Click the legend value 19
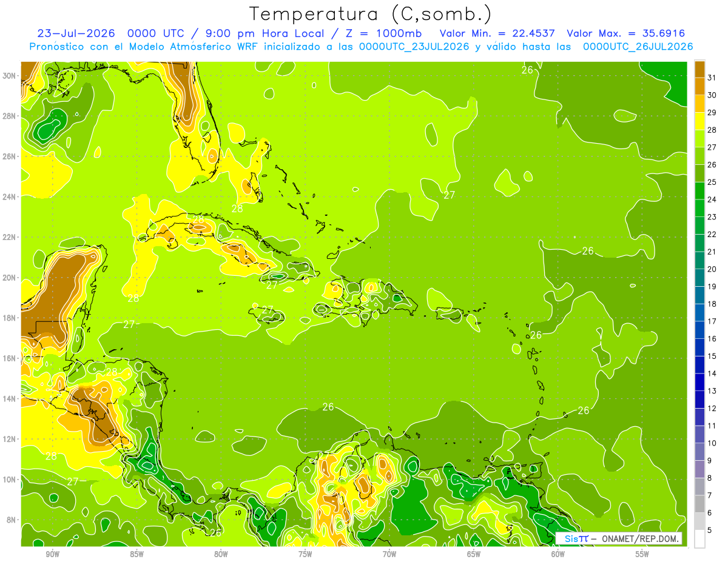 click(x=712, y=287)
